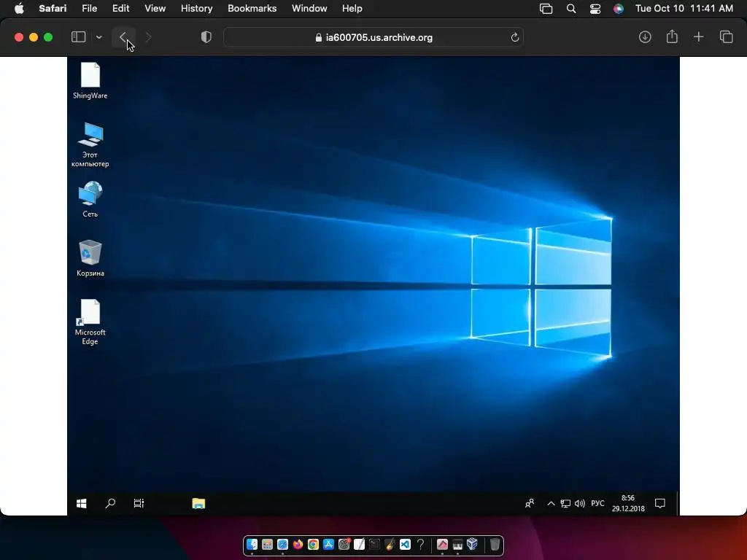Image resolution: width=747 pixels, height=560 pixels.
Task: Open the View menu
Action: point(155,8)
